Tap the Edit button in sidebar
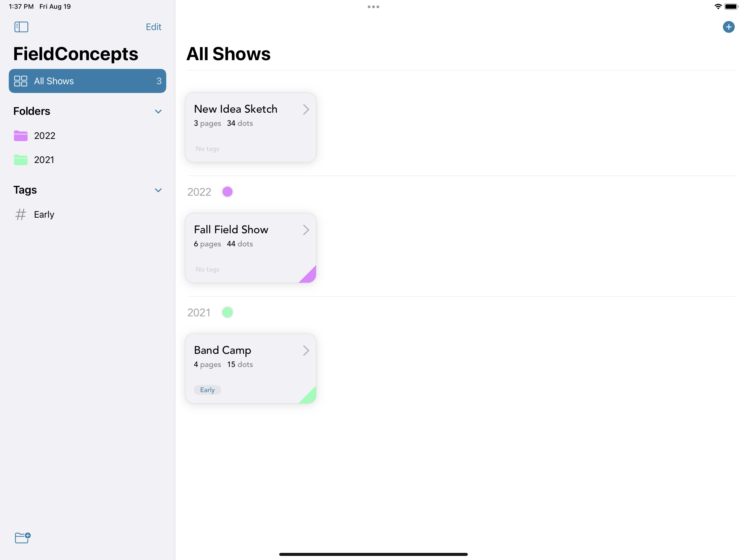 (153, 27)
